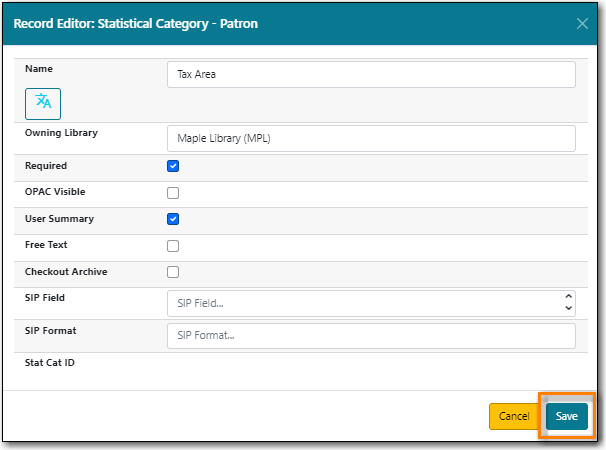This screenshot has height=450, width=606.
Task: Uncheck the Required checkbox
Action: pos(173,166)
